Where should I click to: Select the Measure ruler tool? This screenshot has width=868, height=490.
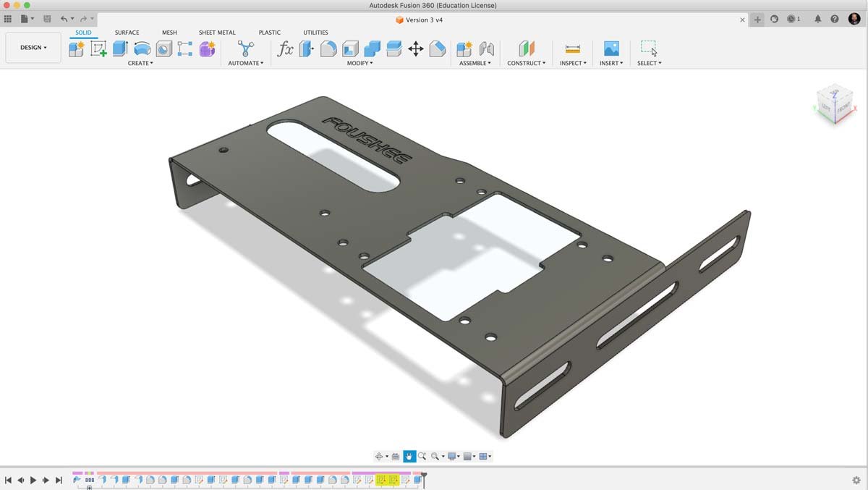573,49
